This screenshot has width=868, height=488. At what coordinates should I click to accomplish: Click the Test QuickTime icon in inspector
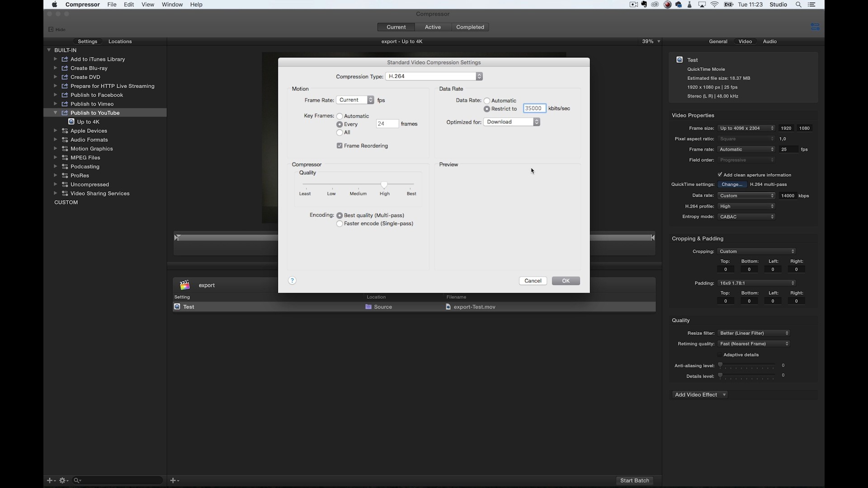click(679, 60)
